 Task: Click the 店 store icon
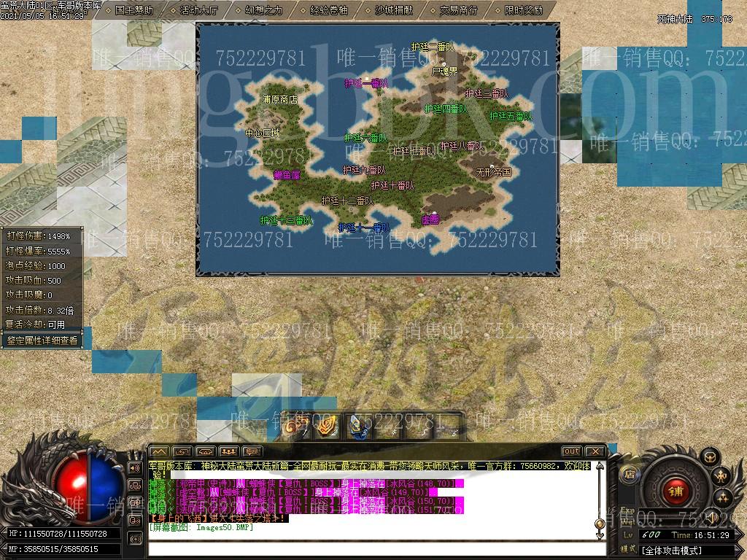[x=629, y=473]
